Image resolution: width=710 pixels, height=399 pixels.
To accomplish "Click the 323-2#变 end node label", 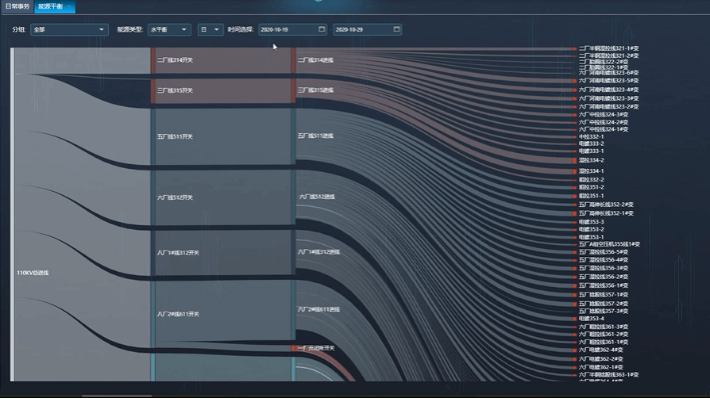I will coord(609,107).
